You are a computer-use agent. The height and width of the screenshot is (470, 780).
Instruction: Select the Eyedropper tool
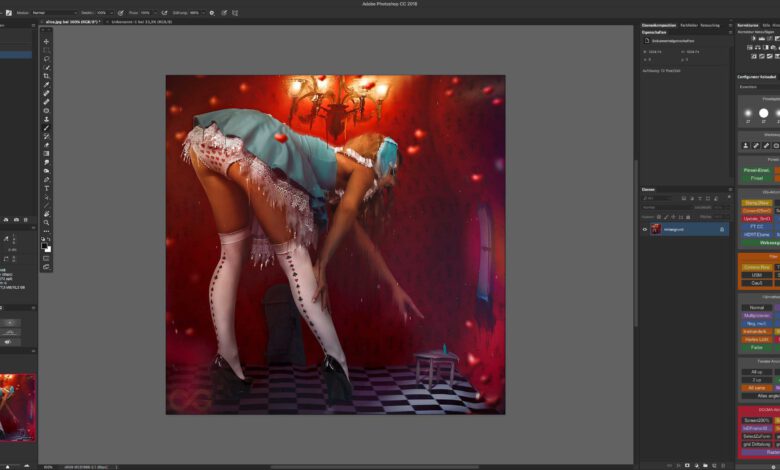tap(46, 84)
